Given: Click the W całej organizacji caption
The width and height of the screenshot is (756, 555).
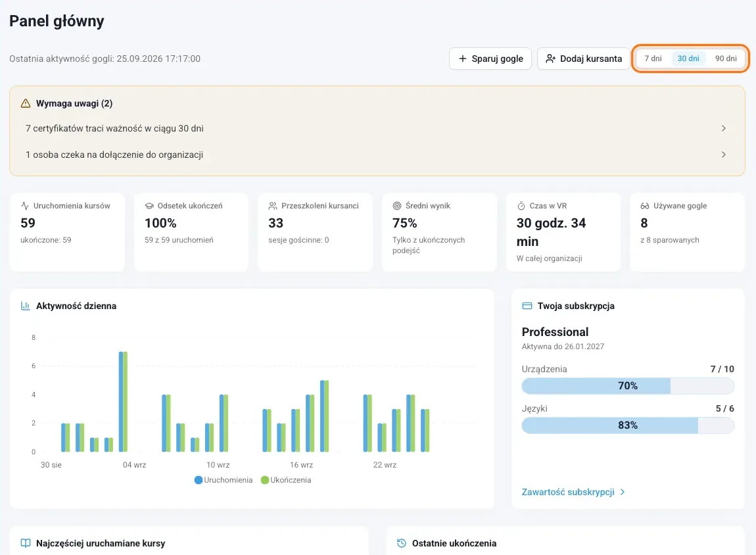Looking at the screenshot, I should [x=549, y=258].
